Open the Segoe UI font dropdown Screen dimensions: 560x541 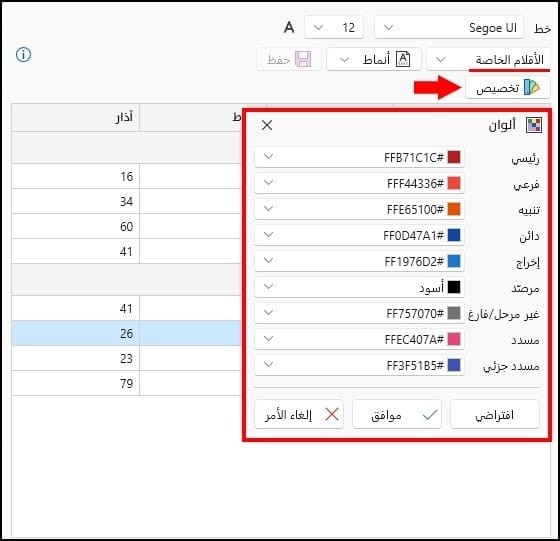449,27
